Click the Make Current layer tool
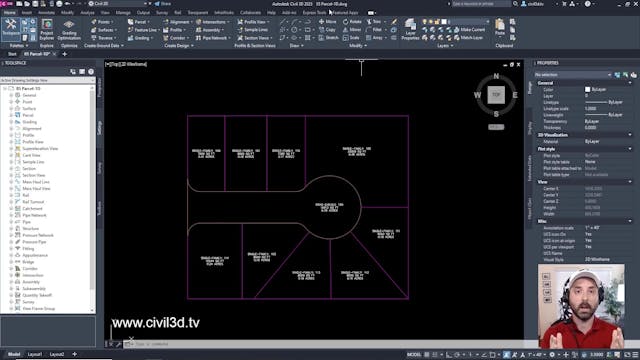Image resolution: width=640 pixels, height=360 pixels. pos(469,30)
